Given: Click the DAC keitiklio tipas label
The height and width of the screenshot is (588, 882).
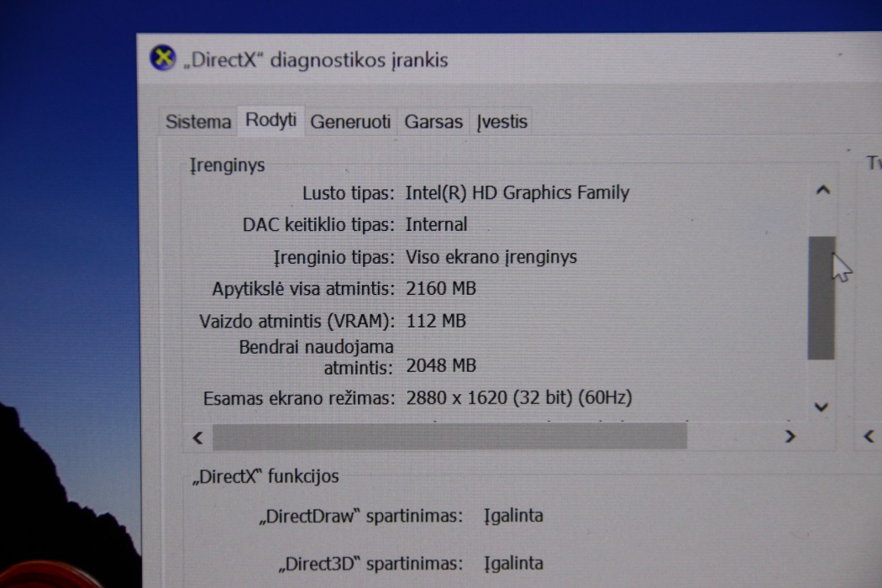Looking at the screenshot, I should pyautogui.click(x=318, y=225).
